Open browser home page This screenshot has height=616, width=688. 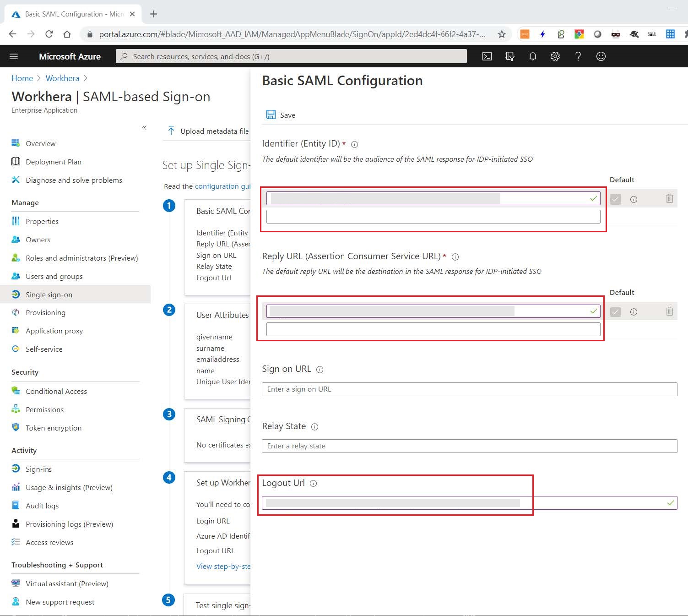67,34
